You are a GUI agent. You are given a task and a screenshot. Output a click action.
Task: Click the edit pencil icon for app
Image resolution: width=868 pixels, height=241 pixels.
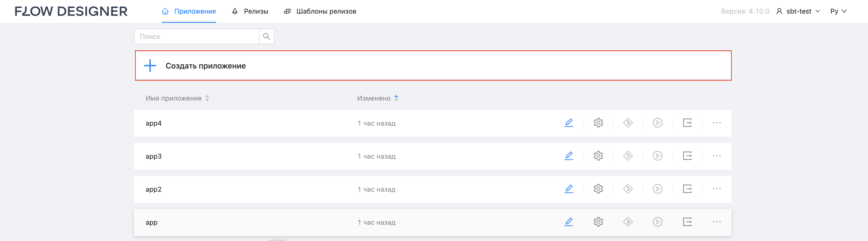(x=569, y=222)
